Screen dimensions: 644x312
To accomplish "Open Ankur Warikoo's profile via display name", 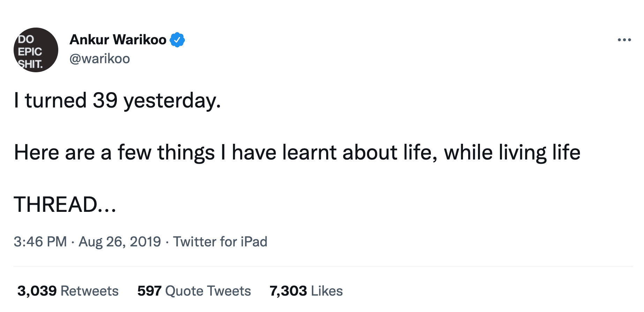I will (x=118, y=40).
